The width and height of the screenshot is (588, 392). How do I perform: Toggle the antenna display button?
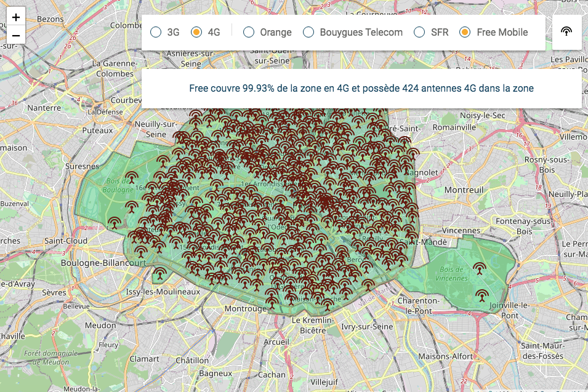[x=566, y=32]
